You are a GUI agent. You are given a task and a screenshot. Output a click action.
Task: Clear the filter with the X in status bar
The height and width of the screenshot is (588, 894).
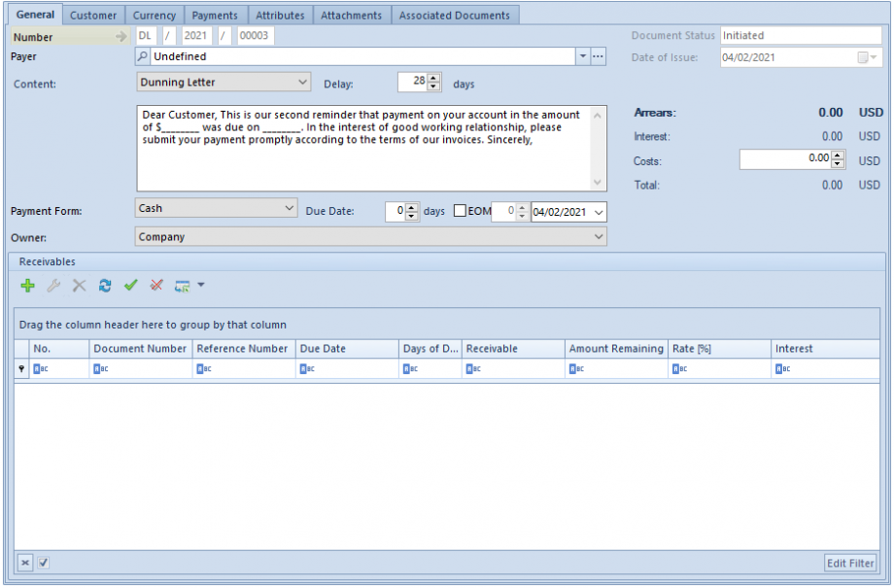24,563
